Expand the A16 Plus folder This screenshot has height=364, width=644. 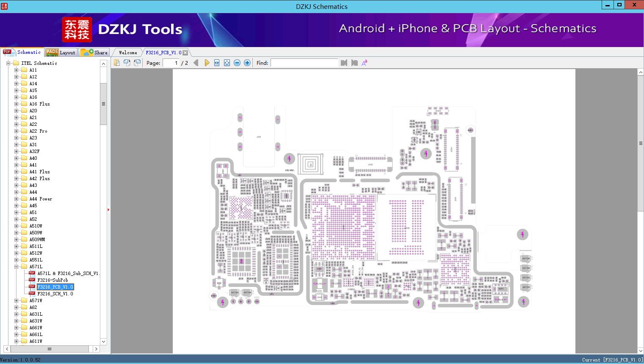click(x=16, y=104)
